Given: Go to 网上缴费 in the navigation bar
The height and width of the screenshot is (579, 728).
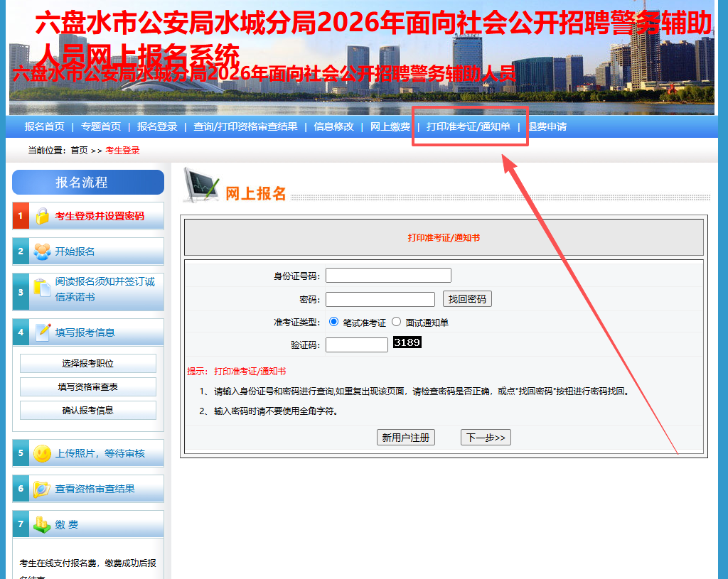Looking at the screenshot, I should pyautogui.click(x=390, y=126).
